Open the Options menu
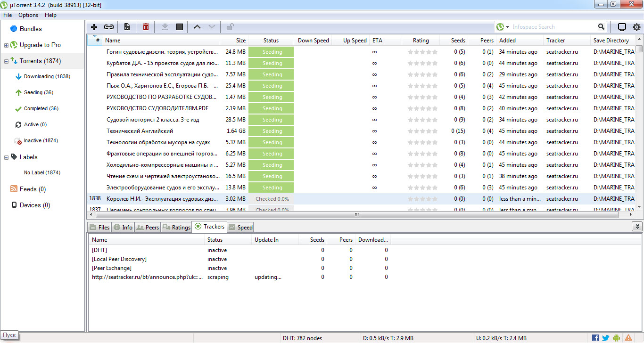 click(28, 15)
